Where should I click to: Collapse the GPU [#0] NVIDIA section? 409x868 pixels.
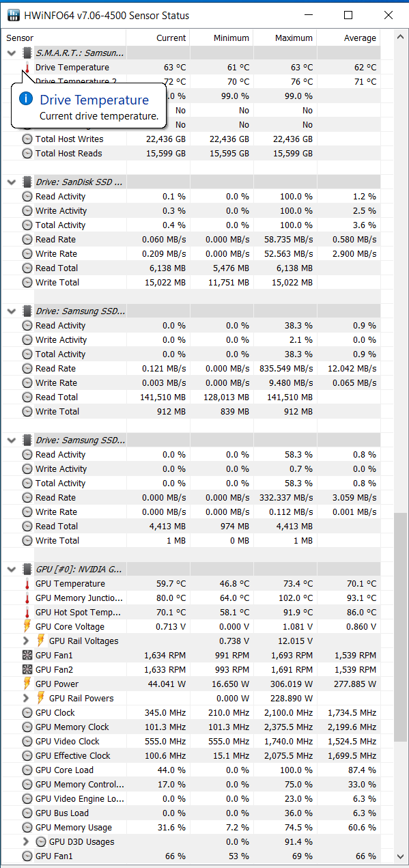pos(12,570)
